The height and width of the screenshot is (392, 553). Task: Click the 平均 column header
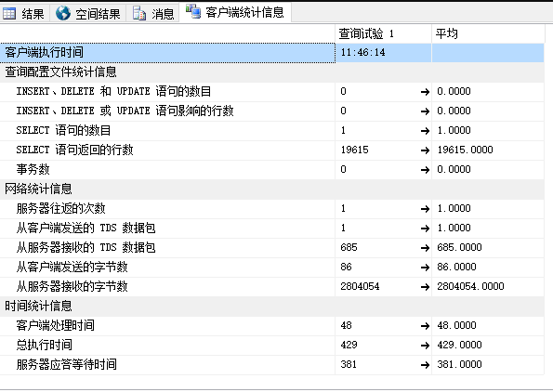pyautogui.click(x=488, y=33)
